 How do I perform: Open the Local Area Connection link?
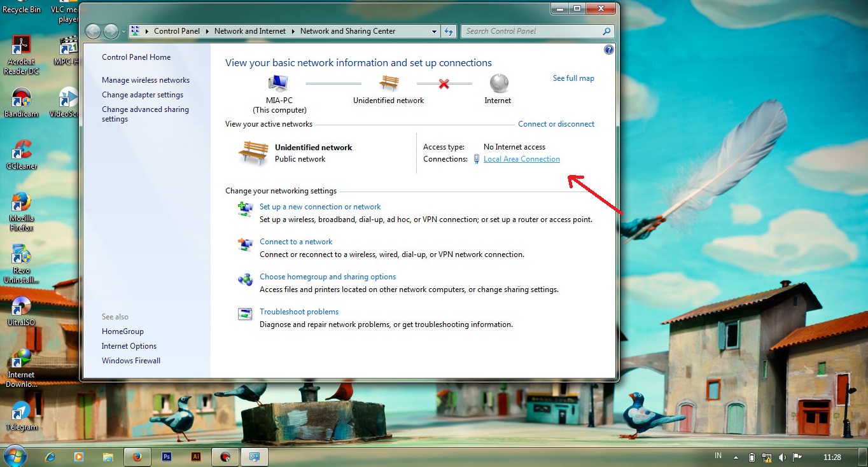tap(521, 159)
